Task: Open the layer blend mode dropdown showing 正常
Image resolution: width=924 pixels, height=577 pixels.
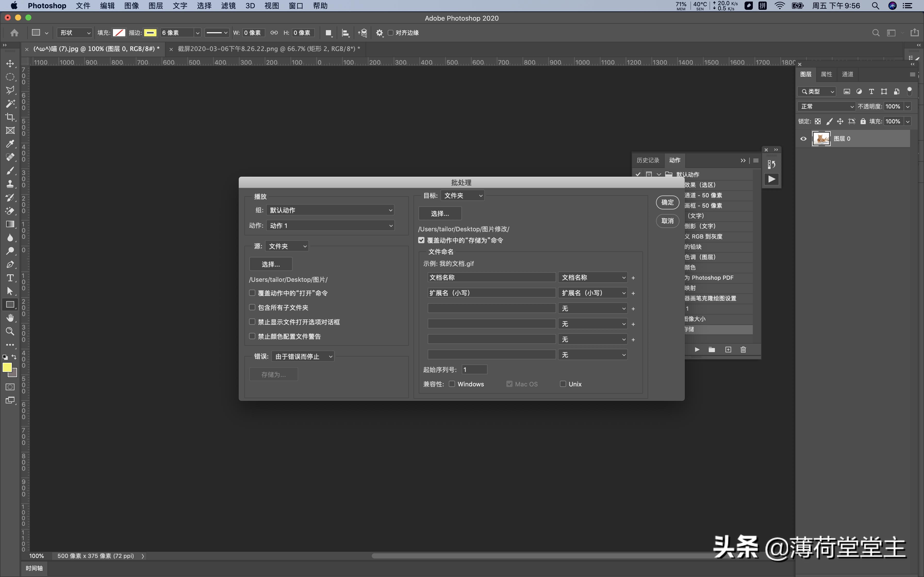Action: pyautogui.click(x=827, y=106)
